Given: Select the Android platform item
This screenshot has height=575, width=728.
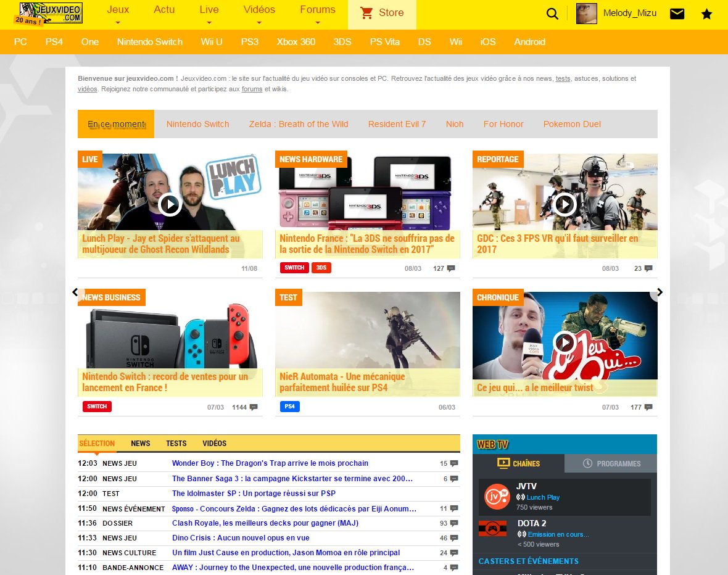Looking at the screenshot, I should 529,42.
